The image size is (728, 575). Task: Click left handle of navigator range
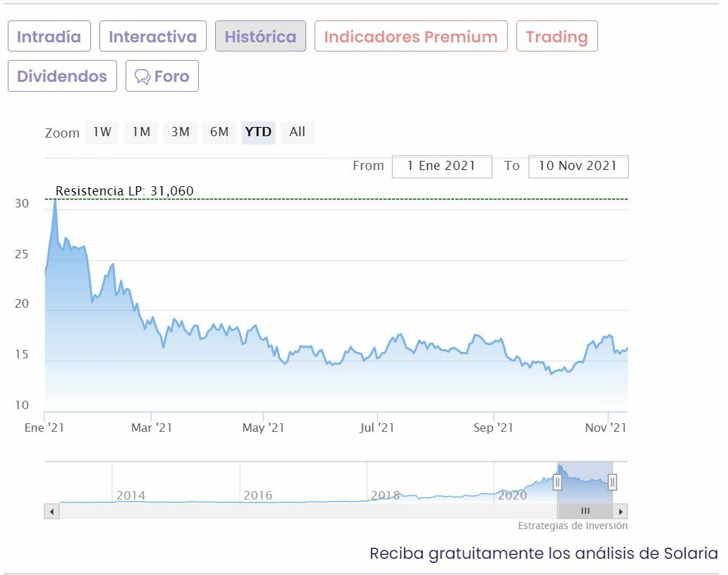[557, 483]
